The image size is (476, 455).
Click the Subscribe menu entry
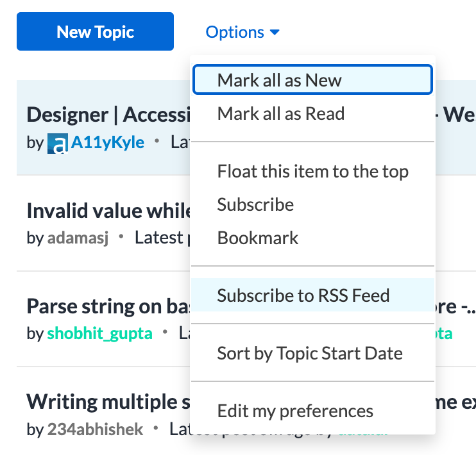pos(255,204)
